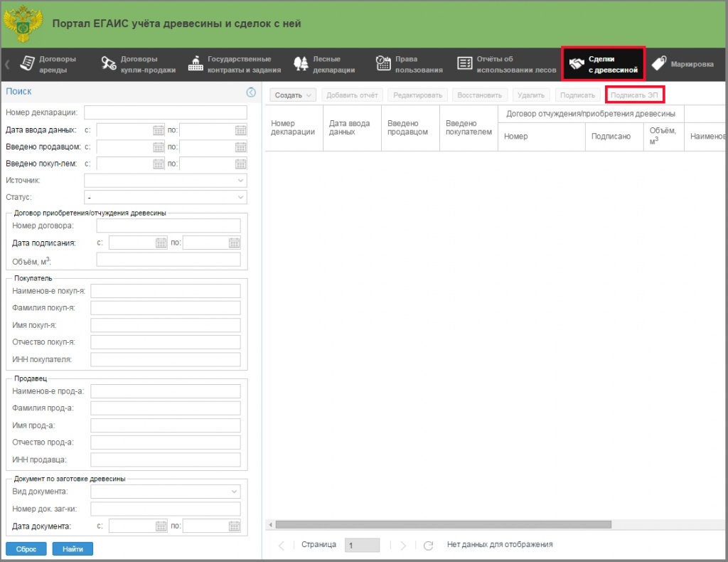This screenshot has height=562, width=728.
Task: Click the Восстановить button
Action: [480, 95]
